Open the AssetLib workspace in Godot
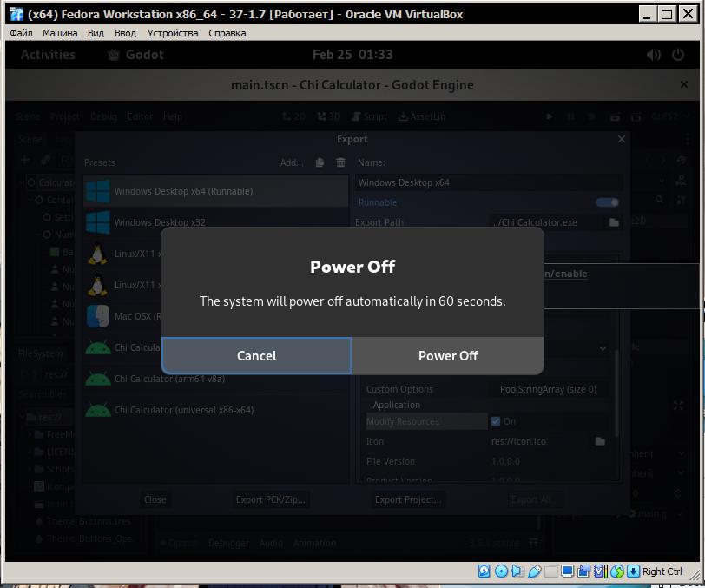 (422, 116)
